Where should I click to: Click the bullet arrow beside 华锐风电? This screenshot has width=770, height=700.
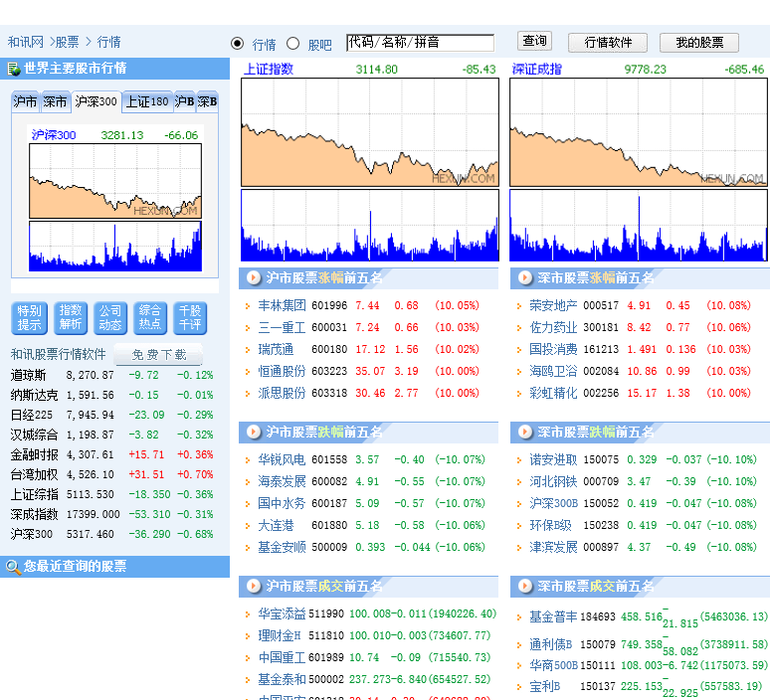pyautogui.click(x=248, y=460)
